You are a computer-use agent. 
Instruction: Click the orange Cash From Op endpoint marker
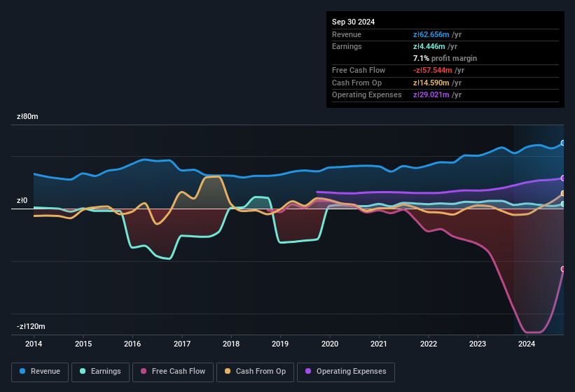(563, 193)
